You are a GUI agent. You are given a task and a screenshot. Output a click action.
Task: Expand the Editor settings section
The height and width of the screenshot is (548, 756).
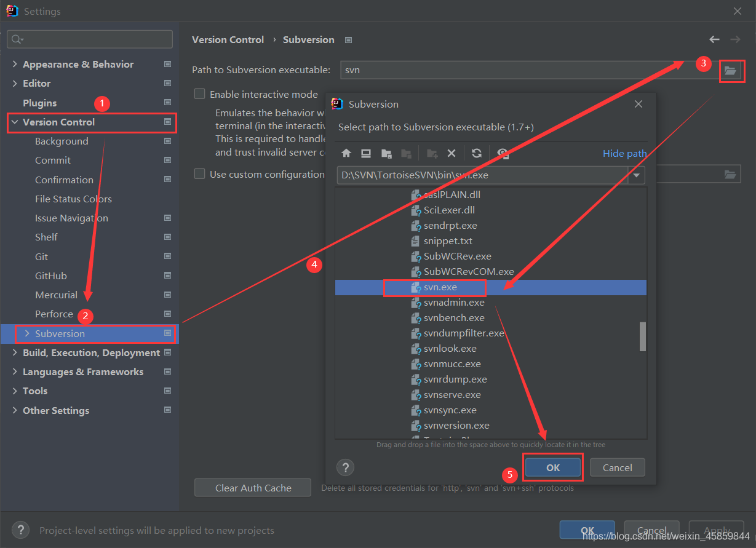pyautogui.click(x=15, y=84)
